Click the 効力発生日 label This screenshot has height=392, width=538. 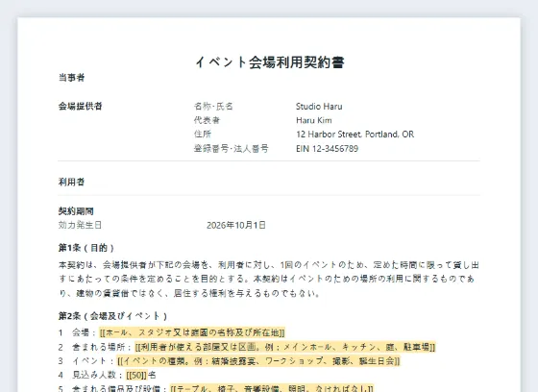(x=80, y=225)
